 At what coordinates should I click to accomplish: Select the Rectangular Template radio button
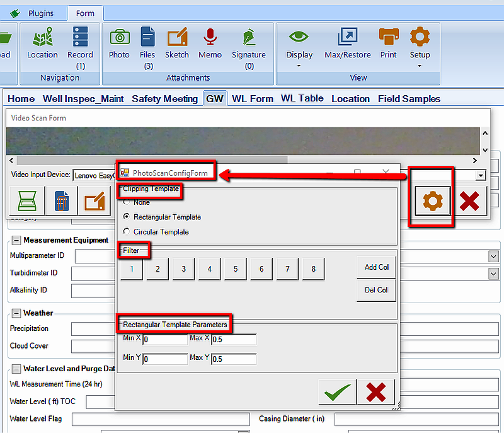(127, 217)
